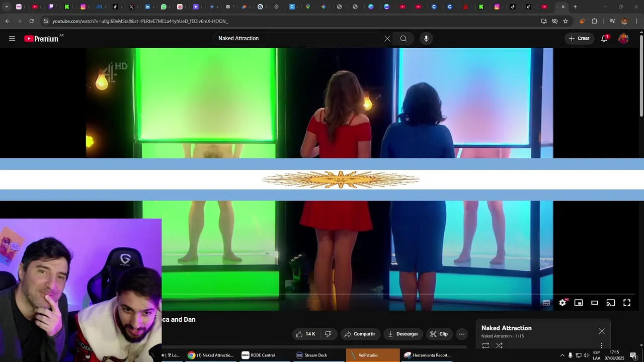
Task: Open Chrome media controls icon
Action: pos(612,21)
